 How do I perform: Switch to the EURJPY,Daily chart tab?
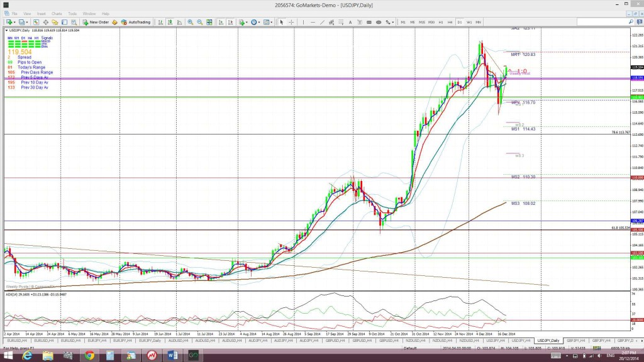[150, 341]
